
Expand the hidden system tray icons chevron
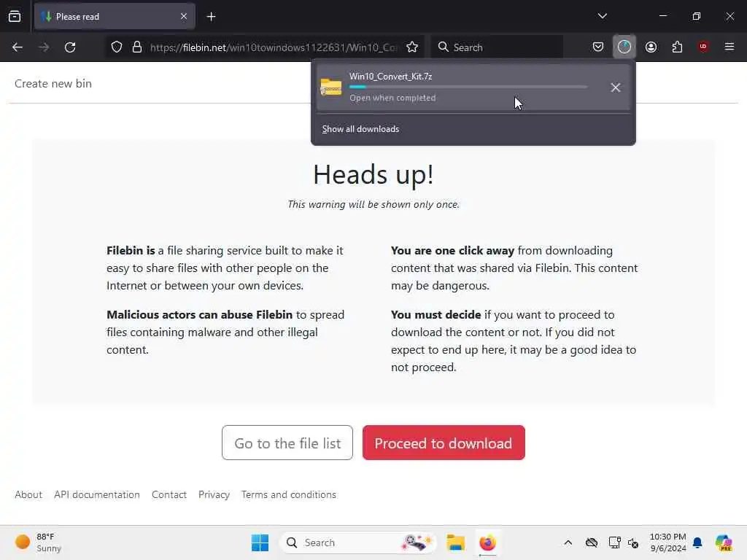pyautogui.click(x=568, y=542)
